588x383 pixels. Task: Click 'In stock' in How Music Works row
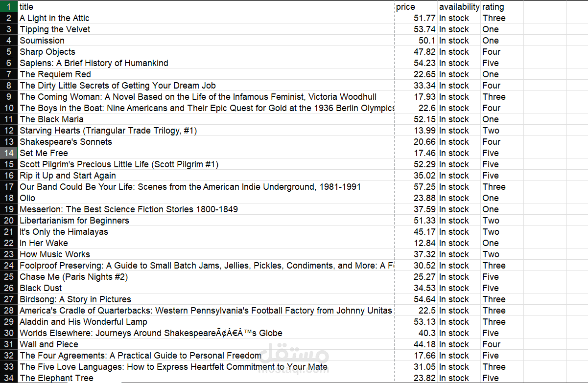click(x=459, y=254)
